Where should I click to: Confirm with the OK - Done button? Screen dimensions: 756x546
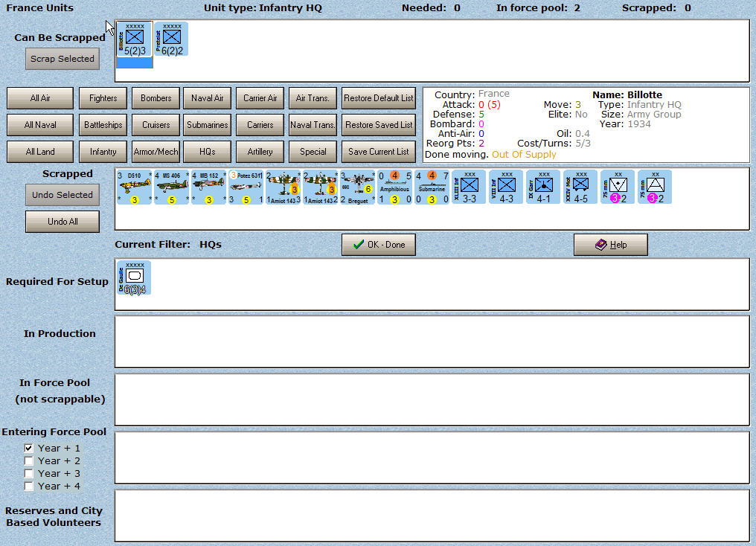coord(379,245)
